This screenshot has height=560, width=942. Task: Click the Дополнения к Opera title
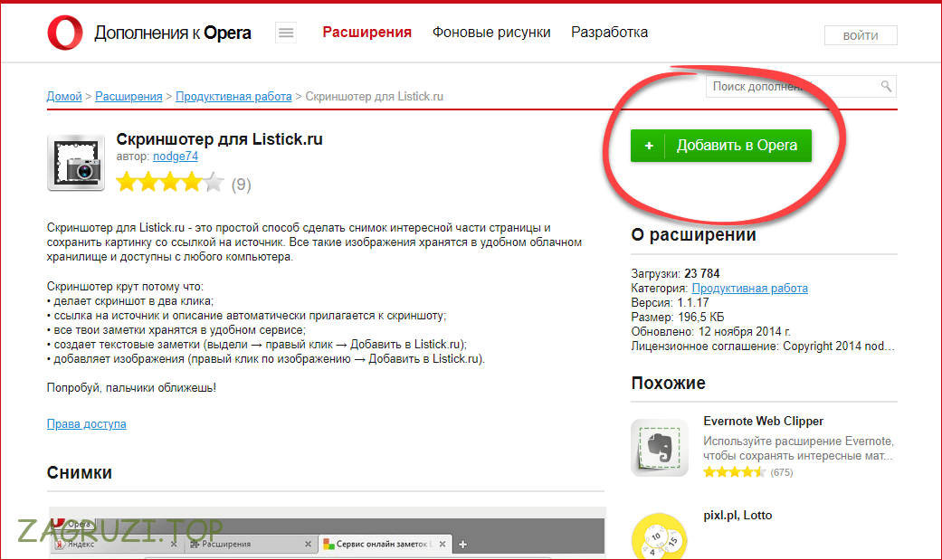tap(173, 33)
